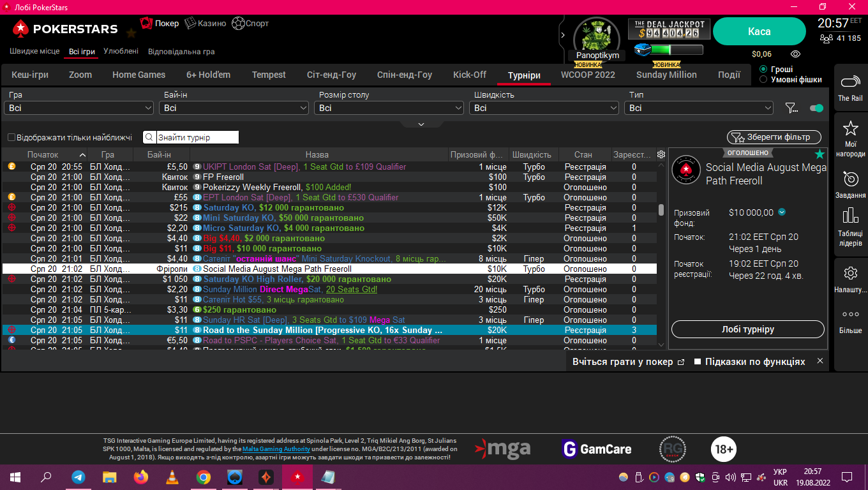Toggle the balance visibility eye icon
868x490 pixels.
795,54
